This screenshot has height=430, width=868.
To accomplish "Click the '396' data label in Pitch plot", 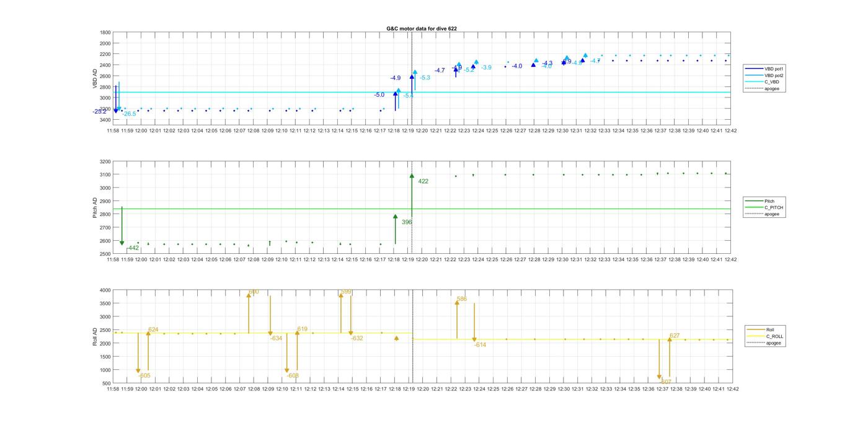I will pyautogui.click(x=407, y=222).
